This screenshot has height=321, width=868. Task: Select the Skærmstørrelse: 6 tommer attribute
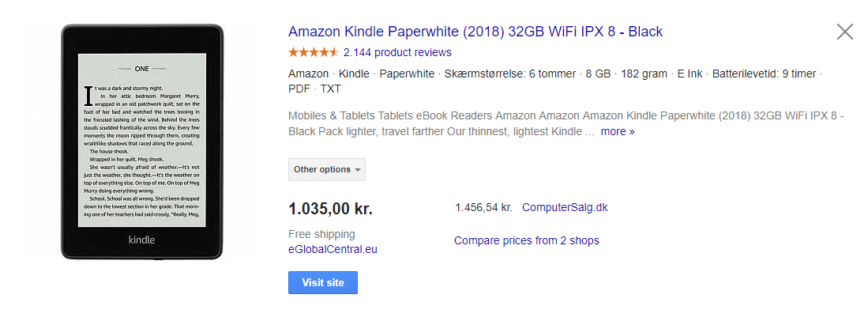pyautogui.click(x=511, y=74)
